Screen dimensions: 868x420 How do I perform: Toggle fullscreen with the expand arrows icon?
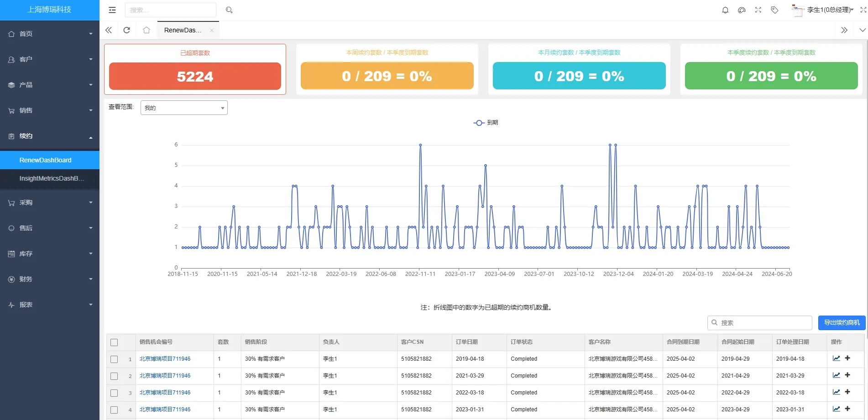point(758,10)
